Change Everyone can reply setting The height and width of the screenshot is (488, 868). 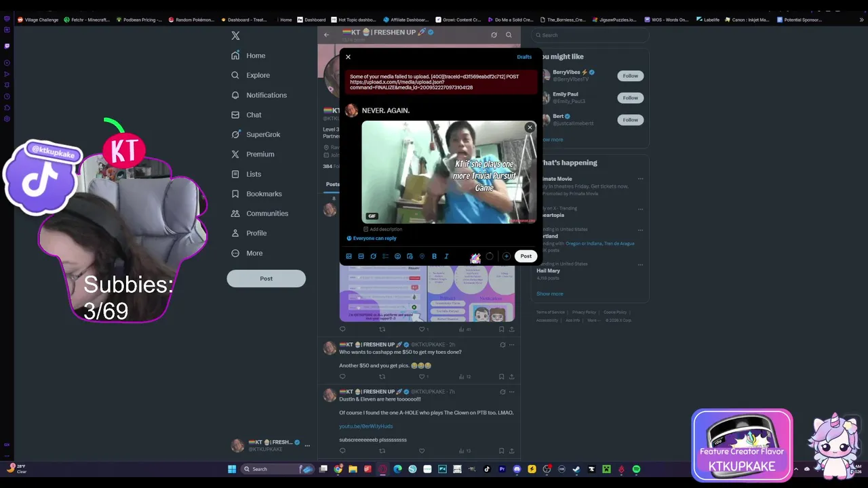pyautogui.click(x=372, y=239)
